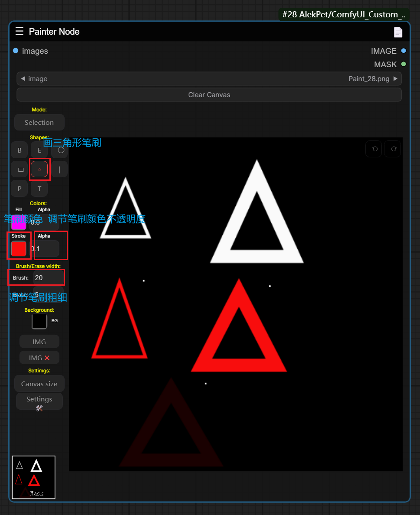Undo last stroke with canvas undo icon
This screenshot has width=420, height=515.
pyautogui.click(x=374, y=149)
